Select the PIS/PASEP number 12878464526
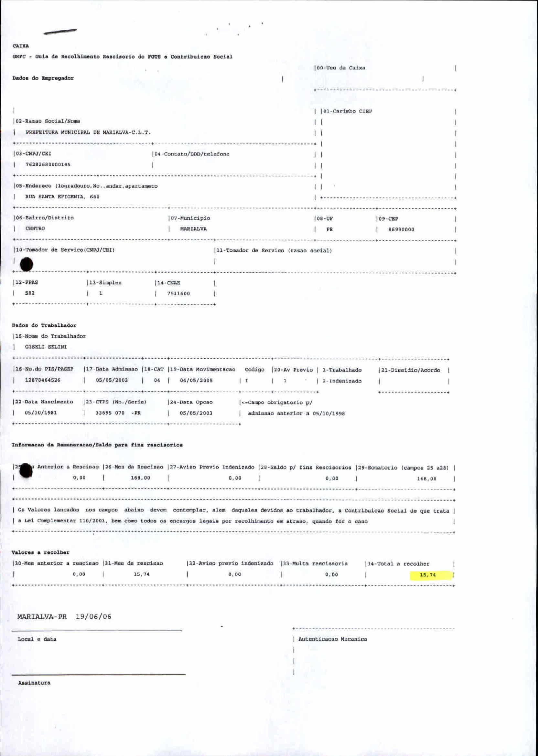538x756 pixels. point(43,380)
